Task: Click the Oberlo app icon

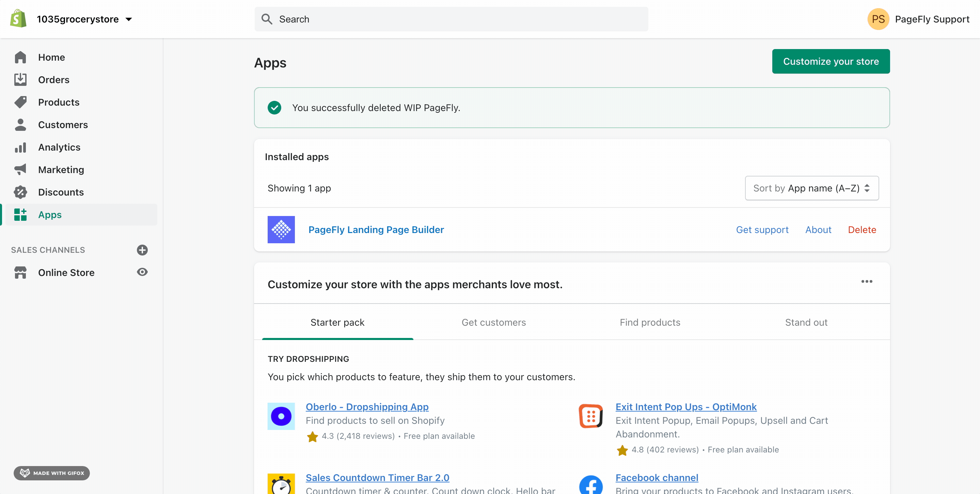Action: pos(281,416)
